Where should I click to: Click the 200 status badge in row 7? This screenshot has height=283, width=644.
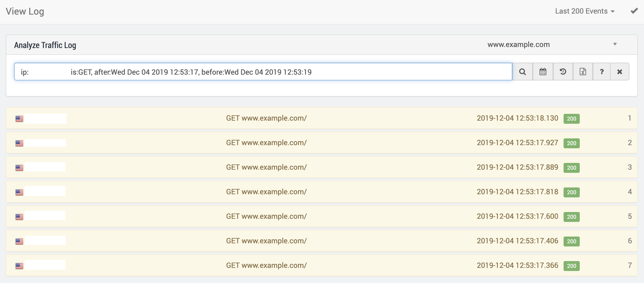pos(571,266)
